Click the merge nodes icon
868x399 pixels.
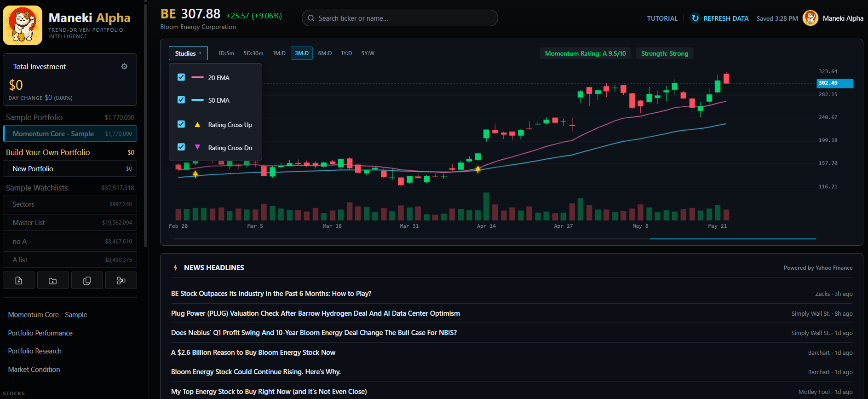click(121, 280)
